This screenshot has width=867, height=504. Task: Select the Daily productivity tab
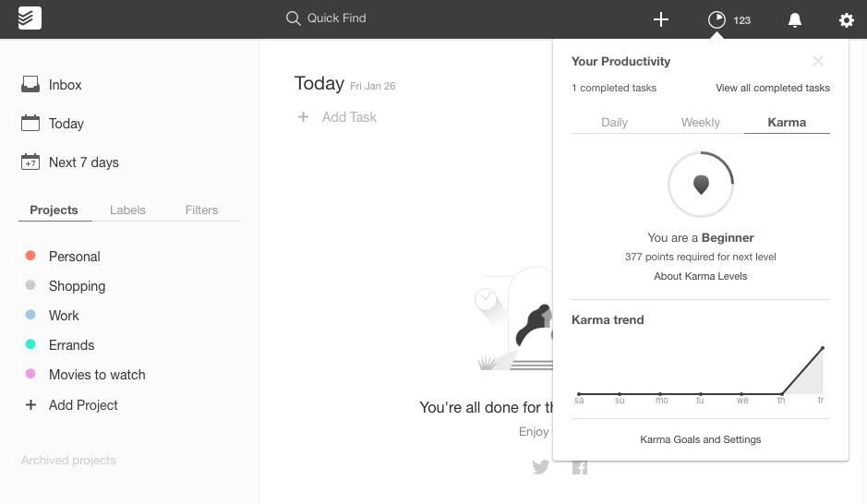click(x=614, y=122)
